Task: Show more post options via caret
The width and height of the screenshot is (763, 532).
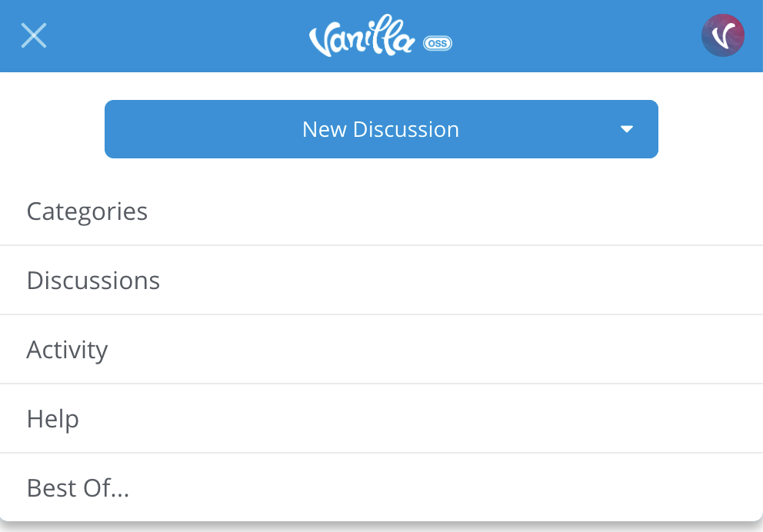Action: (x=627, y=129)
